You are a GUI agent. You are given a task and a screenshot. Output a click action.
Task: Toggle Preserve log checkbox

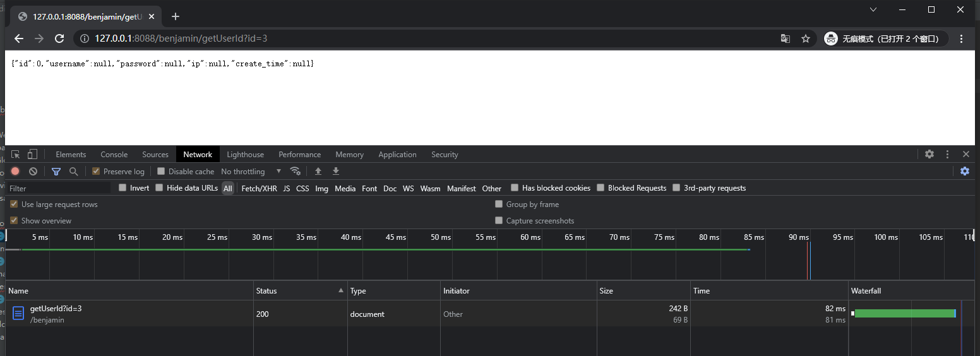(96, 171)
